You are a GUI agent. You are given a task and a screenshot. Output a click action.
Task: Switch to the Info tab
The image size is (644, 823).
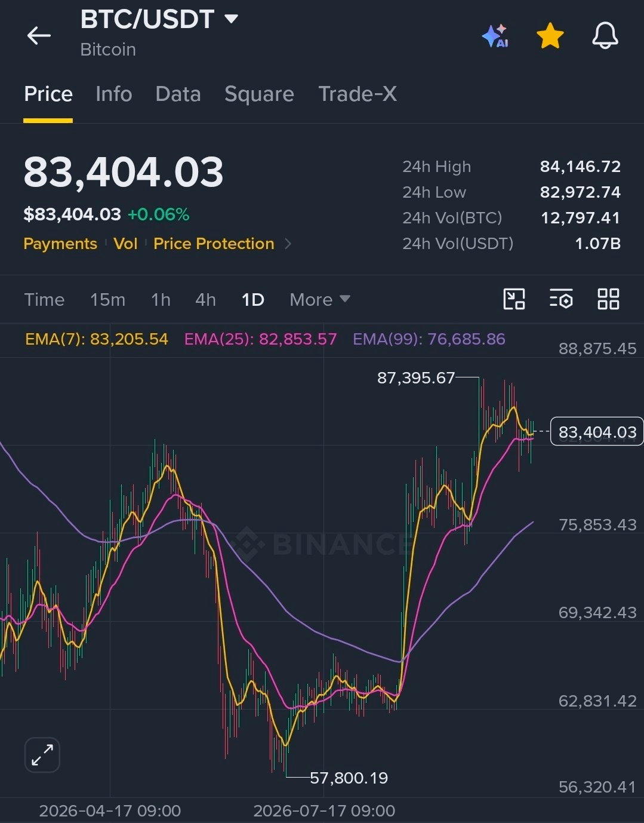coord(114,94)
